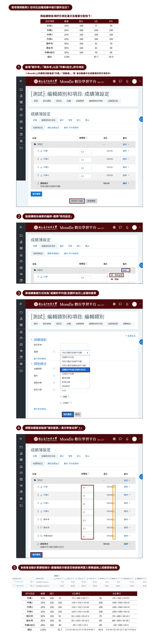Click the help icon beside 彙總 in step 3
Image resolution: width=159 pixels, height=644 pixels.
click(x=54, y=352)
